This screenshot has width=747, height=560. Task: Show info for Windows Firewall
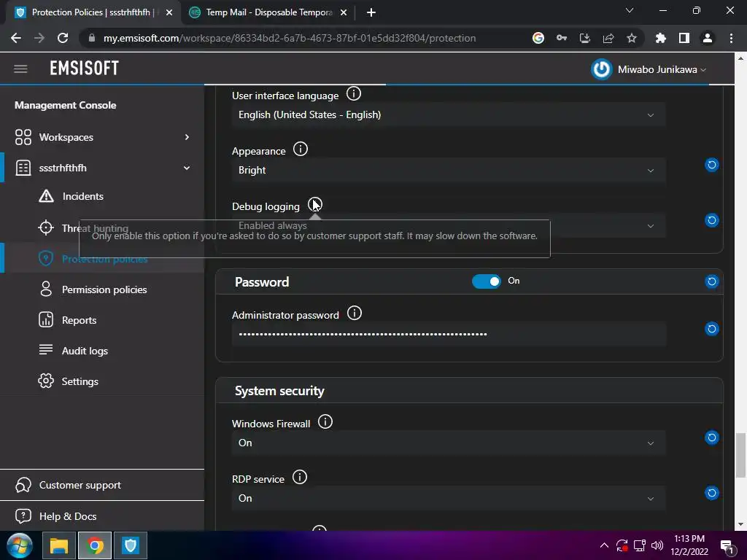click(325, 422)
